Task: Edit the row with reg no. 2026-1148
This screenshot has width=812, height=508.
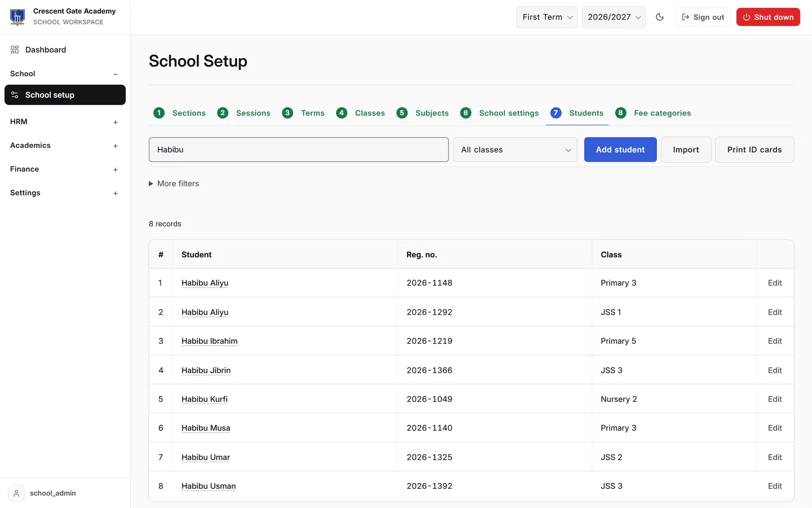Action: pyautogui.click(x=775, y=283)
